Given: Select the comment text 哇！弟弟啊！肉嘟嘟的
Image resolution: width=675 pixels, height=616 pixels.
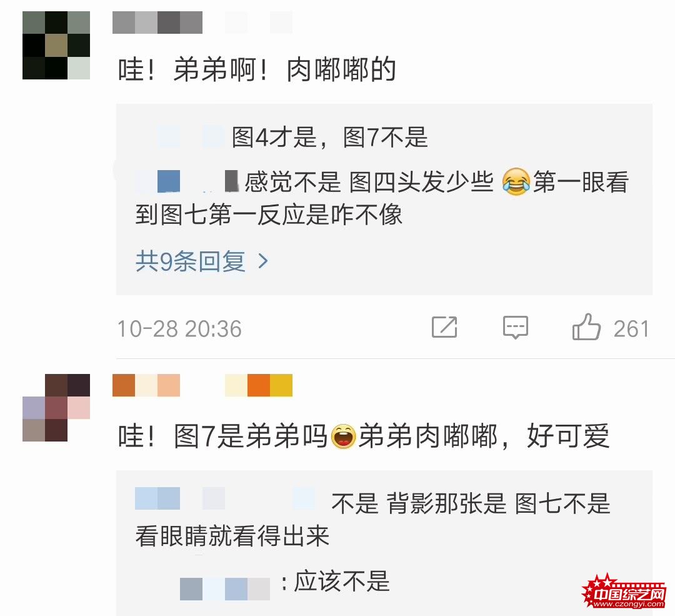Looking at the screenshot, I should point(257,69).
